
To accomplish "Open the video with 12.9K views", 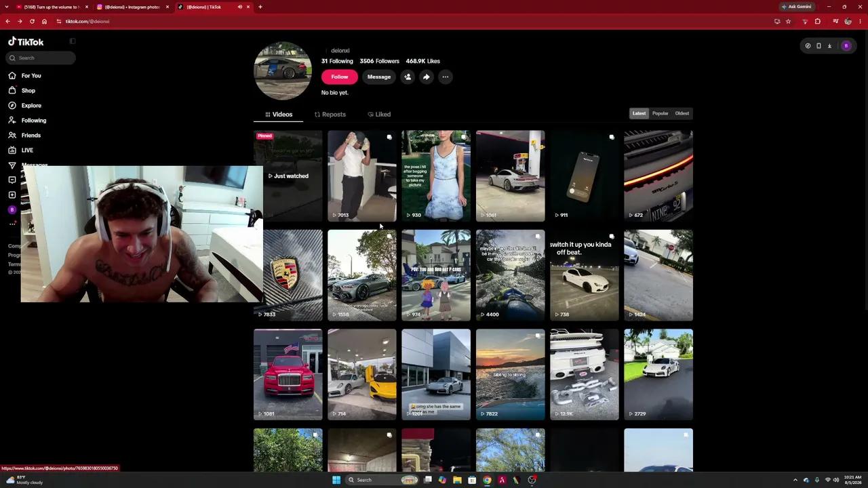I will (x=585, y=375).
